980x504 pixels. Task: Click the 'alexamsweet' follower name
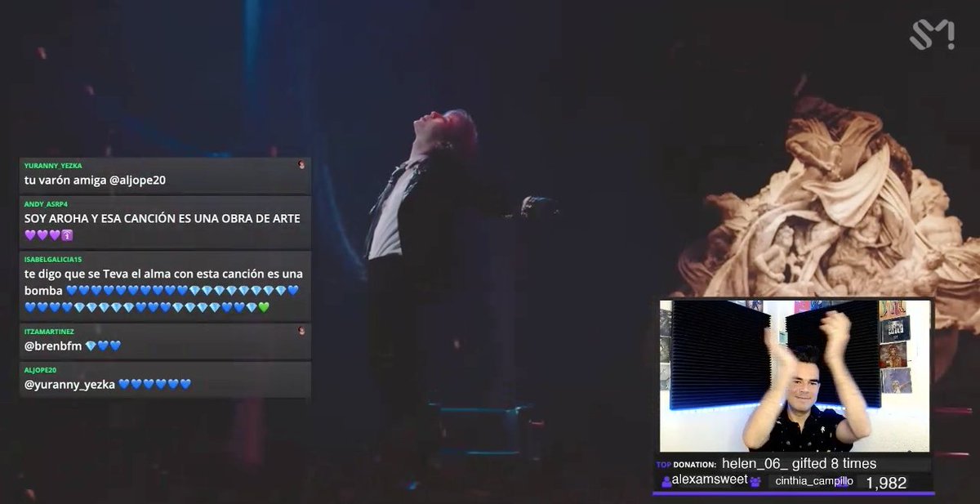tap(710, 480)
